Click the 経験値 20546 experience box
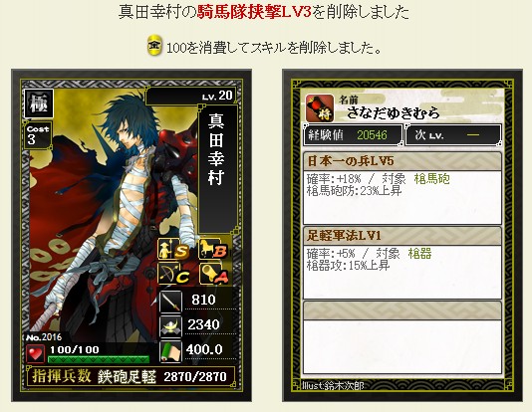The width and height of the screenshot is (532, 412). coord(353,135)
